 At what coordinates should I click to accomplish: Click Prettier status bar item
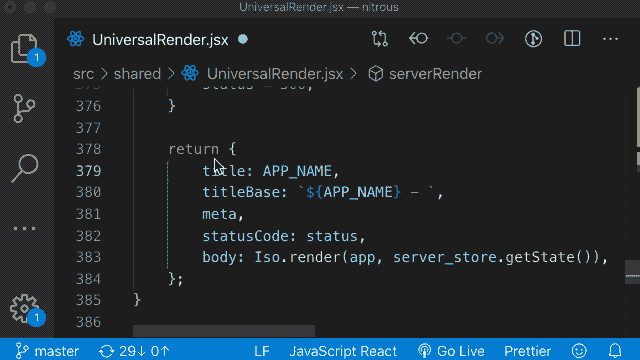527,351
